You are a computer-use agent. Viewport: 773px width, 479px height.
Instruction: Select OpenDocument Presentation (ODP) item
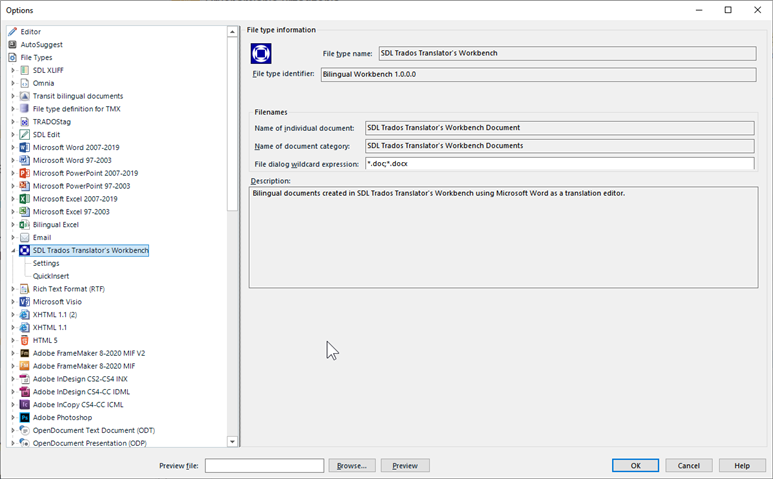click(90, 443)
